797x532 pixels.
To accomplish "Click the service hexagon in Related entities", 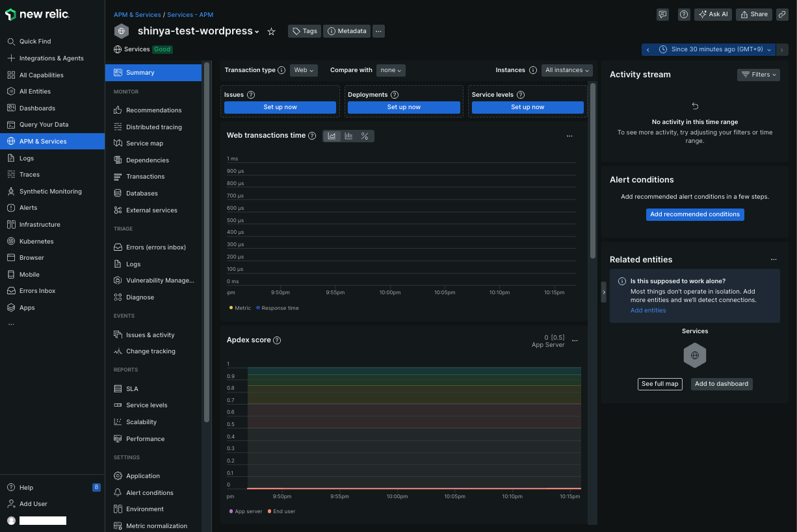I will click(x=695, y=355).
